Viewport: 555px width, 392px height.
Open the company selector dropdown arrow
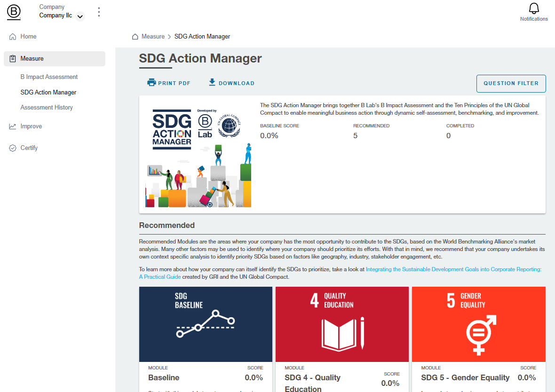point(80,16)
